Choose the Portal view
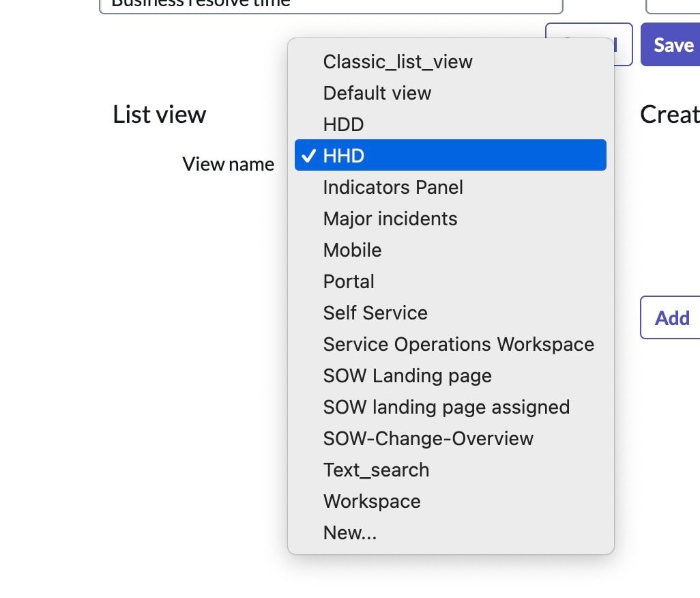The image size is (700, 598). (x=349, y=281)
